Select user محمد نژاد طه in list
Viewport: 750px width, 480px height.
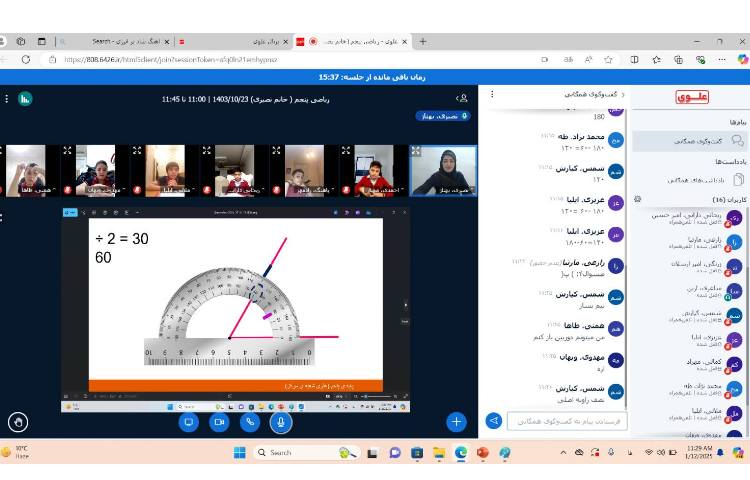pyautogui.click(x=689, y=389)
